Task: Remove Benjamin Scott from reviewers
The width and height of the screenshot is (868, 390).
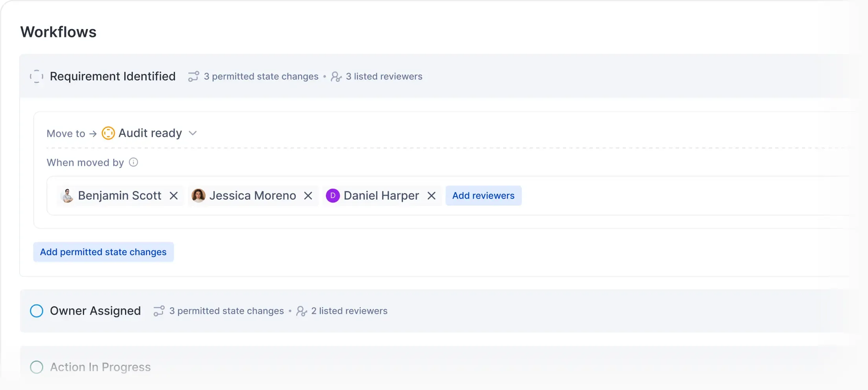Action: click(174, 196)
